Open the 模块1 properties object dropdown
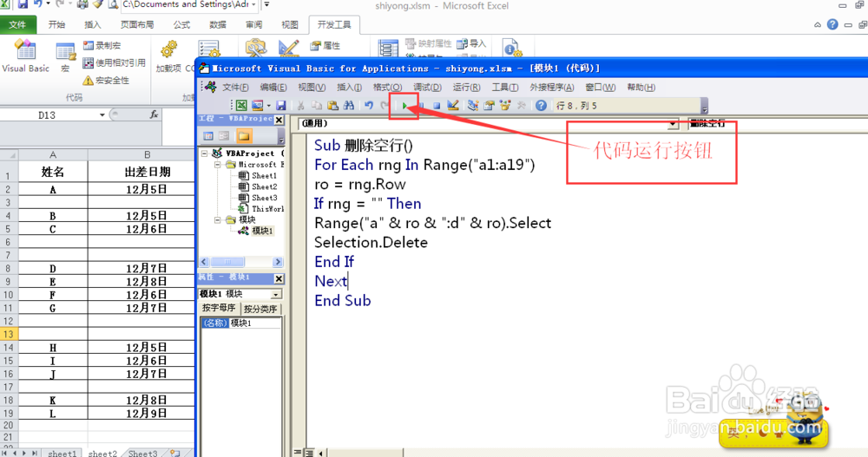 click(x=276, y=294)
